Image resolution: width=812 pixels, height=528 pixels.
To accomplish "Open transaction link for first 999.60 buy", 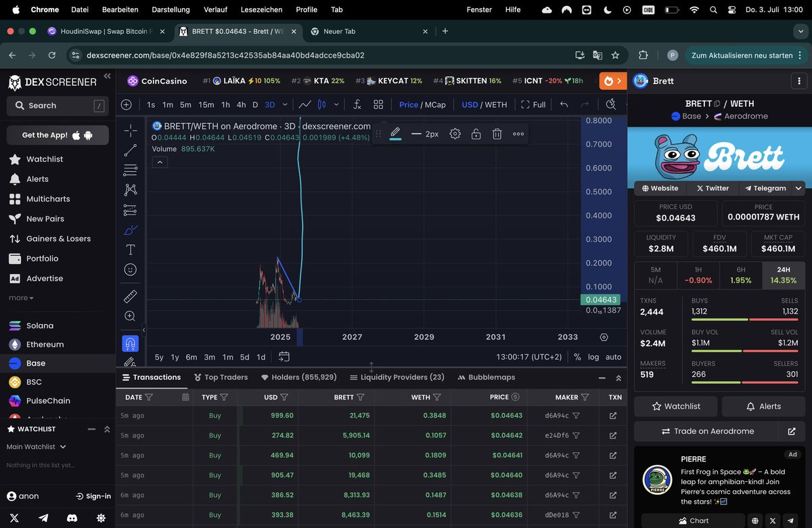I will pyautogui.click(x=613, y=416).
